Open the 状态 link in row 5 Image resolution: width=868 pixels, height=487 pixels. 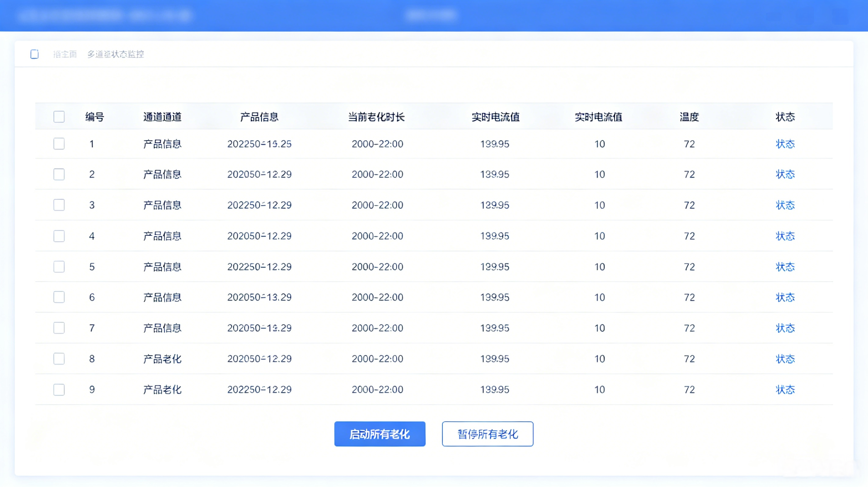(x=785, y=267)
